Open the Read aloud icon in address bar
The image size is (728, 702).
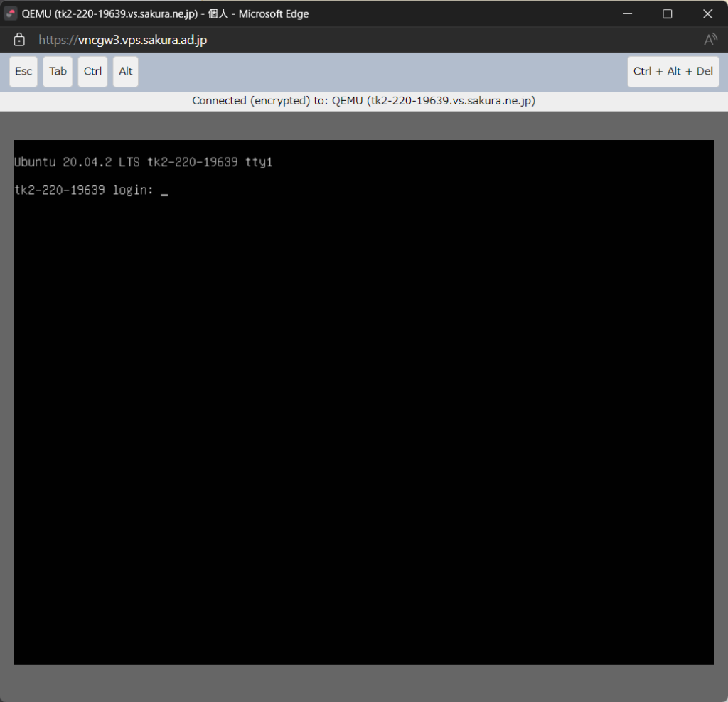710,40
